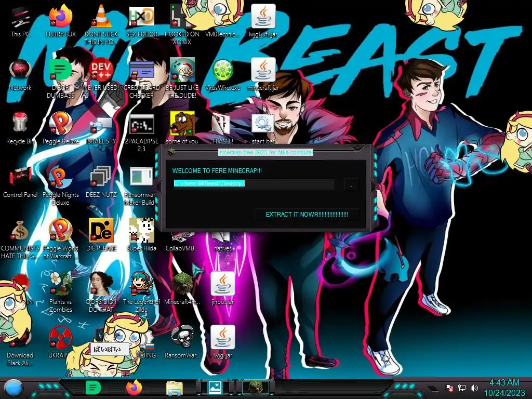Select the minecraft.jar file icon
This screenshot has height=399, width=532.
[263, 75]
